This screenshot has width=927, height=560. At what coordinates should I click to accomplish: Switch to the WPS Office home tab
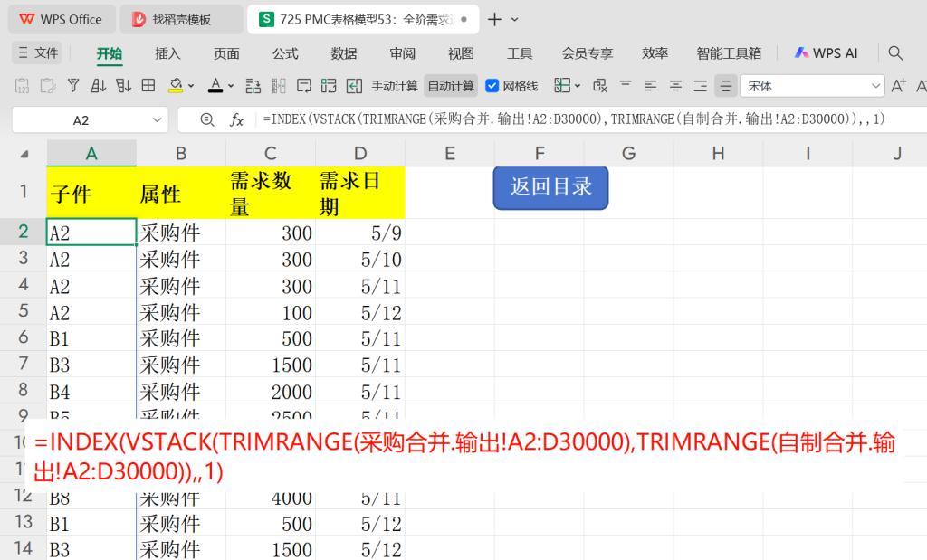(61, 20)
